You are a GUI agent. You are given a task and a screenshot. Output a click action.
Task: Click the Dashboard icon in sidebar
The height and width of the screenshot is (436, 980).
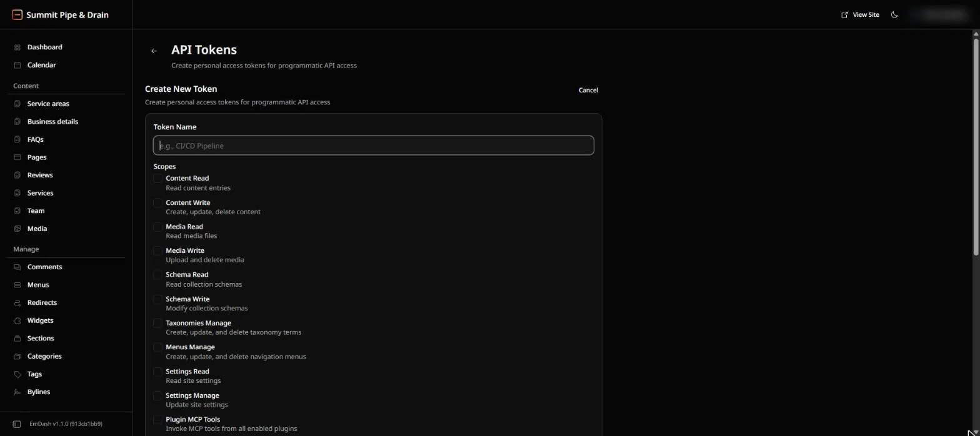click(x=17, y=47)
